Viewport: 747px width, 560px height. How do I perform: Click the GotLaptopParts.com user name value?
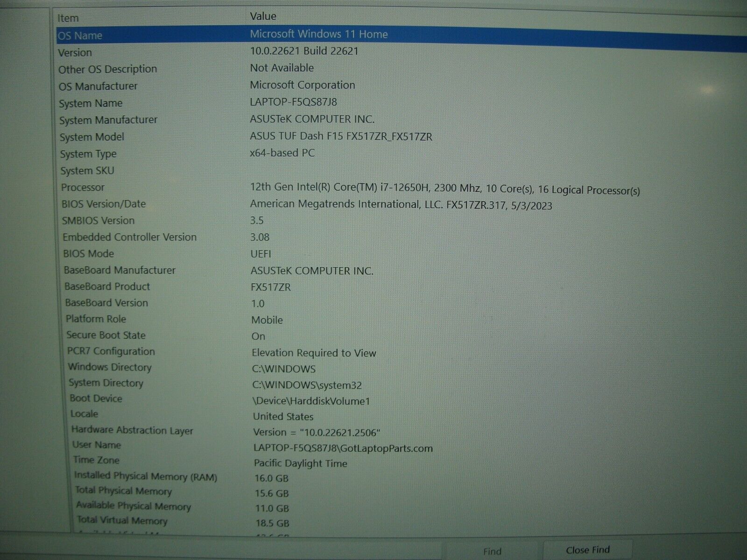point(343,448)
